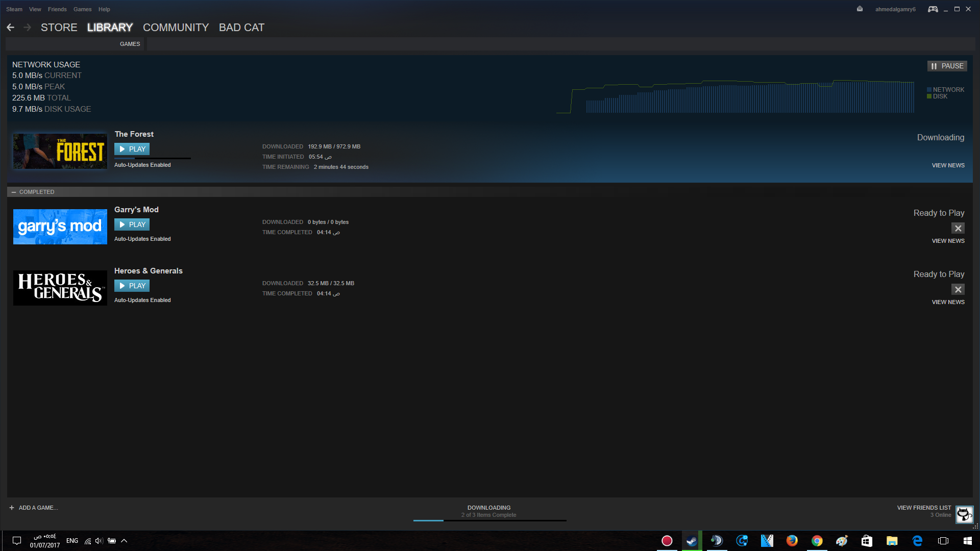View news for Heroes & Generals

[x=948, y=302]
